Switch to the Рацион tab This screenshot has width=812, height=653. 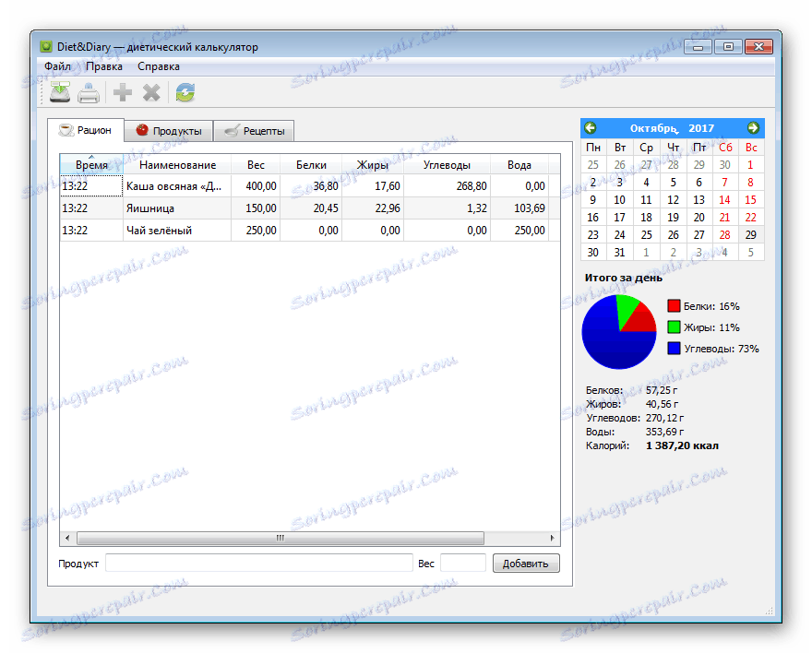click(86, 130)
